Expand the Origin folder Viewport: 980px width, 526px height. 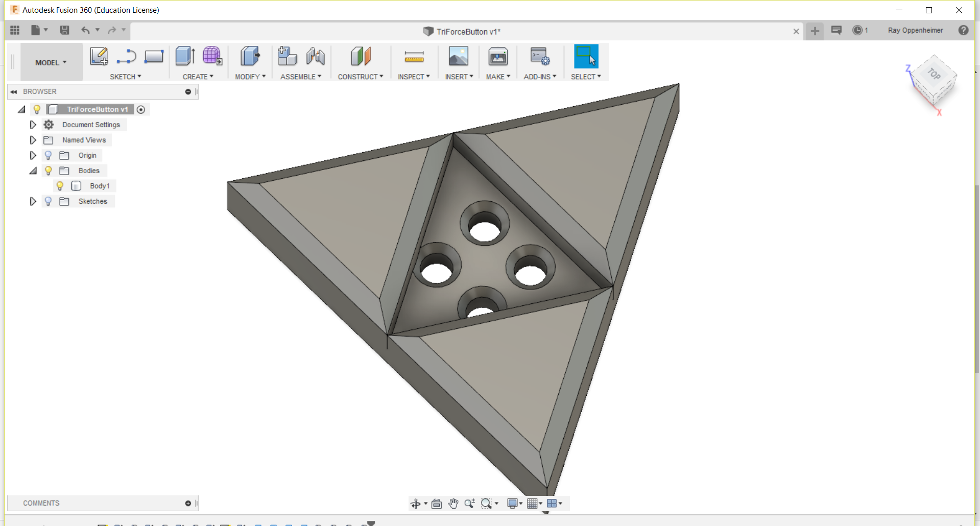tap(33, 155)
